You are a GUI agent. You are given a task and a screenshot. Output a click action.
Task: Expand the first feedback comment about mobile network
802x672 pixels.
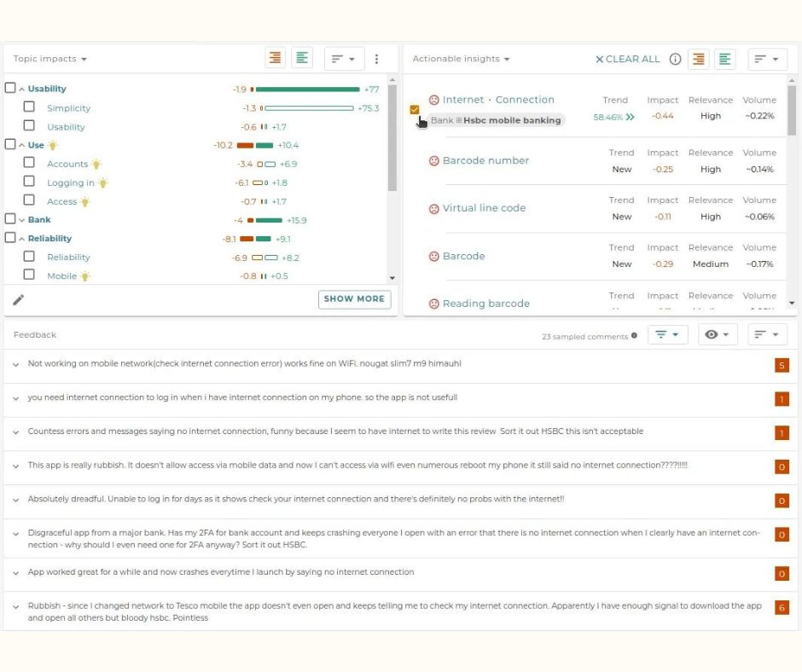click(x=15, y=364)
